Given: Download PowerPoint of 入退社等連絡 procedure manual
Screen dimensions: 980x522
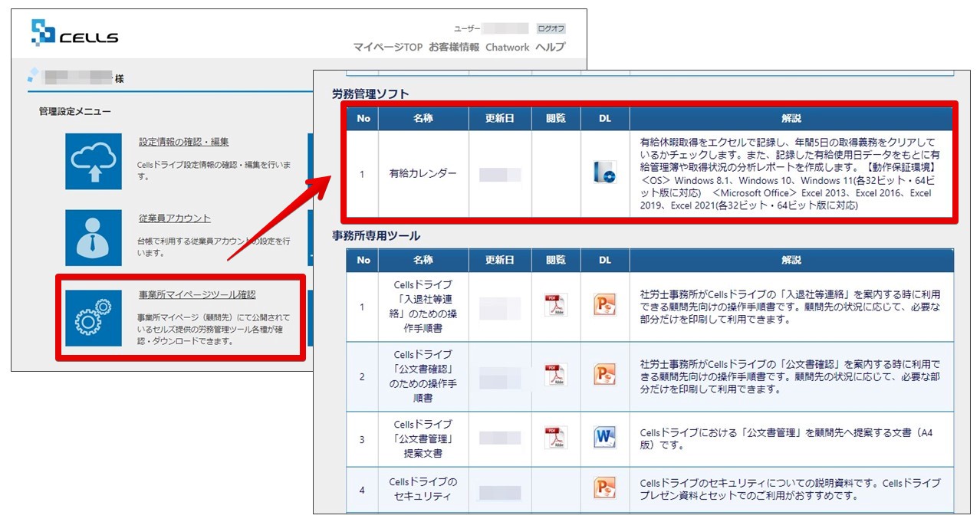Looking at the screenshot, I should click(605, 305).
